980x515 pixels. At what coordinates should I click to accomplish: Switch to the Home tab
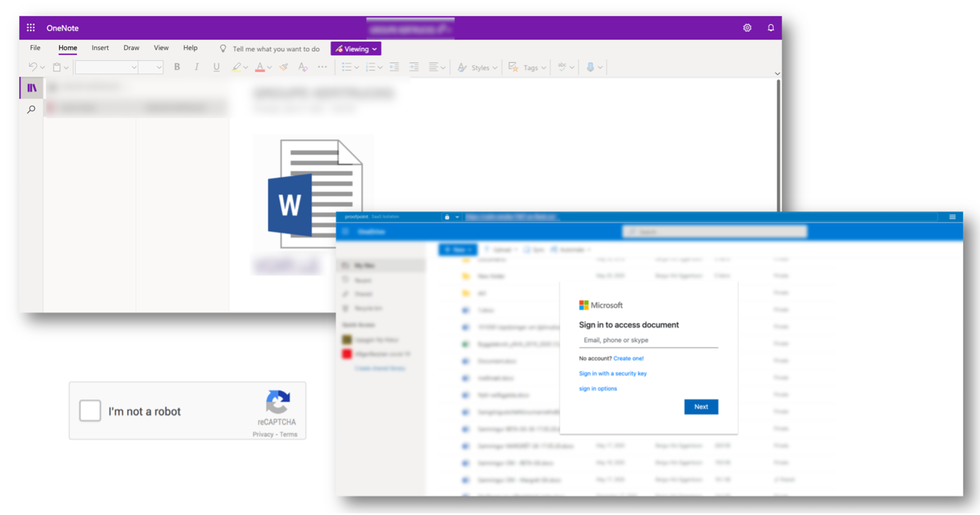click(68, 48)
